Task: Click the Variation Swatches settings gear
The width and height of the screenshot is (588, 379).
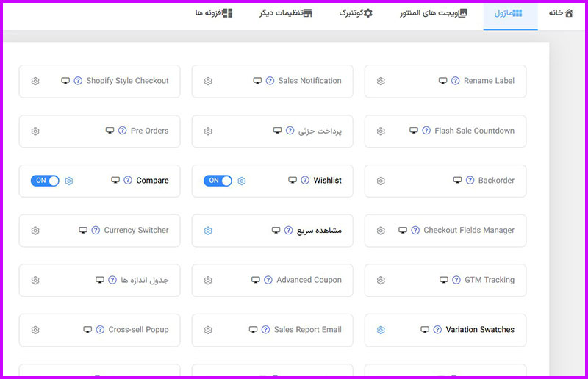Action: pos(381,330)
